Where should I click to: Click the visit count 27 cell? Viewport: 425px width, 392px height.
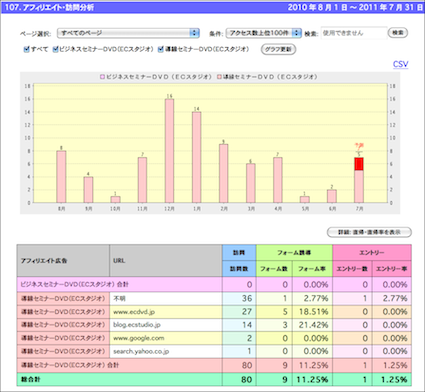pyautogui.click(x=239, y=312)
